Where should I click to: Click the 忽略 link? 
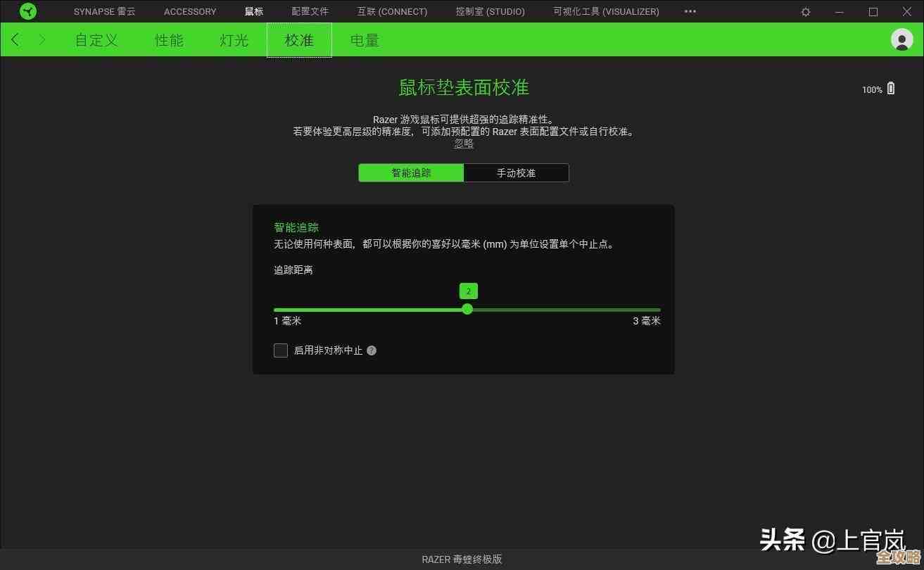tap(463, 143)
